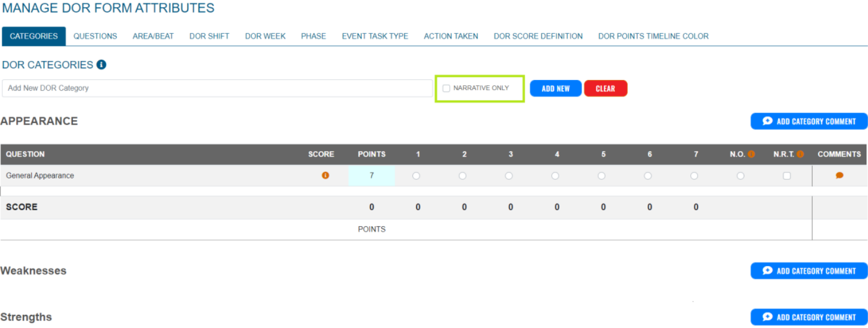
Task: Click the orange info icon in Score column
Action: point(326,175)
